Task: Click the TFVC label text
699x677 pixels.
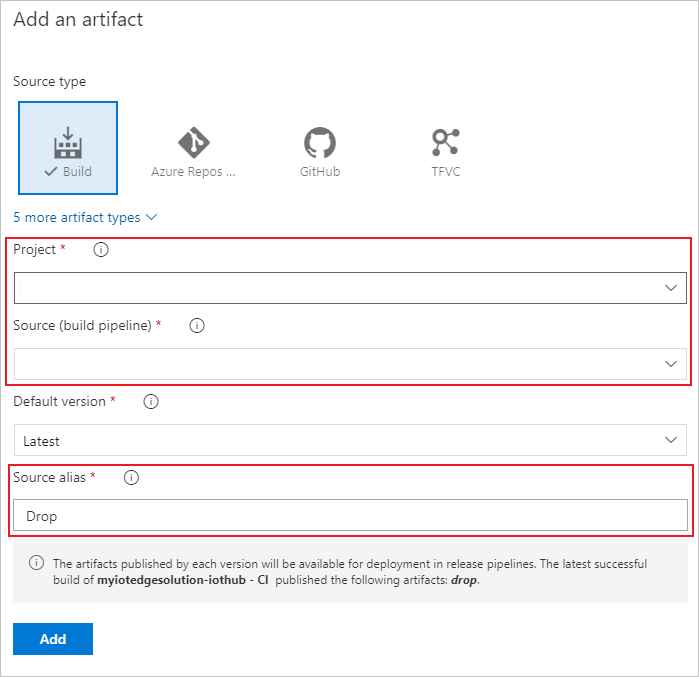Action: coord(445,171)
